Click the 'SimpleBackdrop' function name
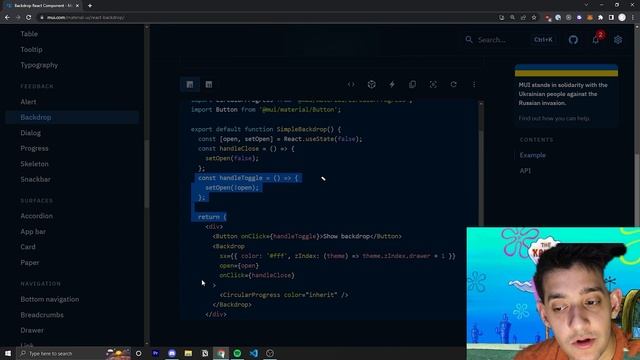Viewport: 640px width, 360px height. coord(302,129)
